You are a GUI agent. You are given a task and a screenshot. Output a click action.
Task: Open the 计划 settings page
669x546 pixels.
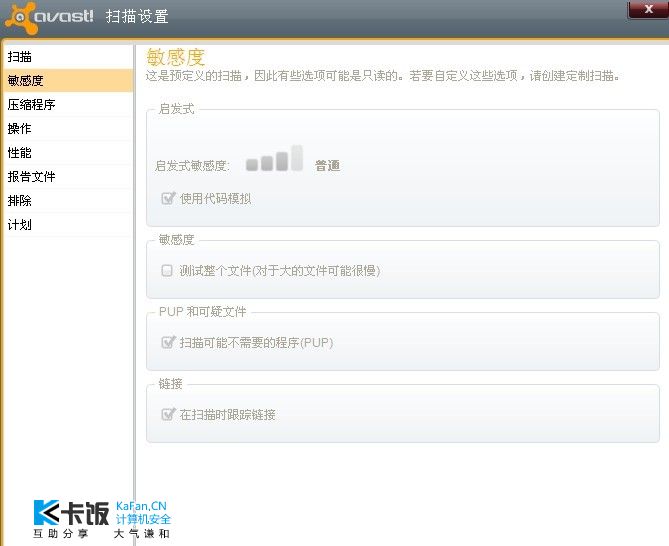click(x=68, y=224)
